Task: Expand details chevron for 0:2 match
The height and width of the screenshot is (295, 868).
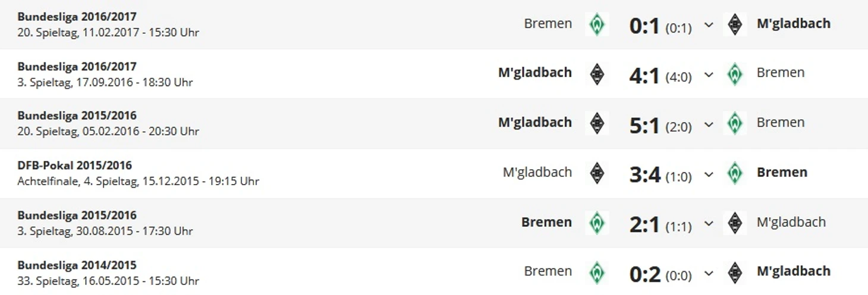Action: (x=709, y=274)
